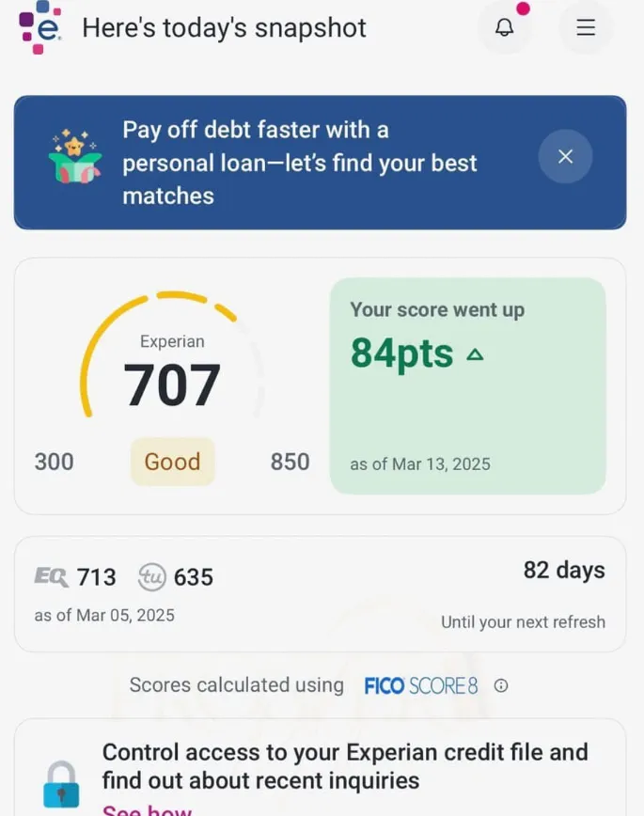644x816 pixels.
Task: Tap the 82 days refresh countdown
Action: pos(564,570)
